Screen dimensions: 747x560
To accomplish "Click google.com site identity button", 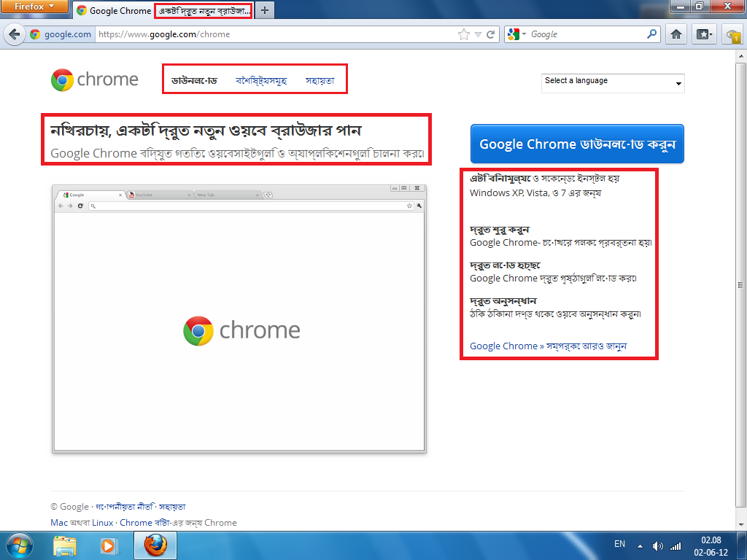I will point(61,34).
